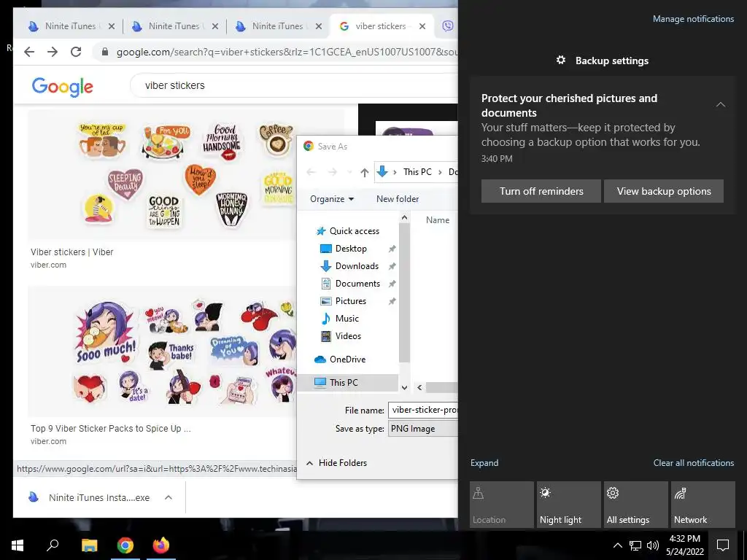Open the Organize dropdown menu
The image size is (747, 560).
[332, 199]
